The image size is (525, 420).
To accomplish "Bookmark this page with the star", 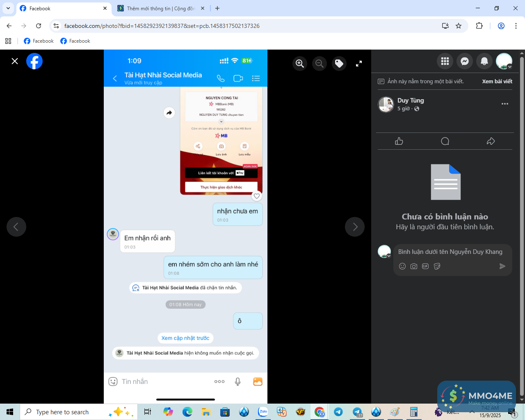I will click(459, 26).
